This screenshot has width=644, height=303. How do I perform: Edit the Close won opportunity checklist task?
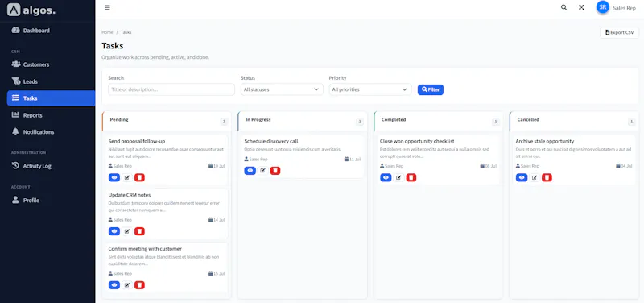tap(398, 177)
